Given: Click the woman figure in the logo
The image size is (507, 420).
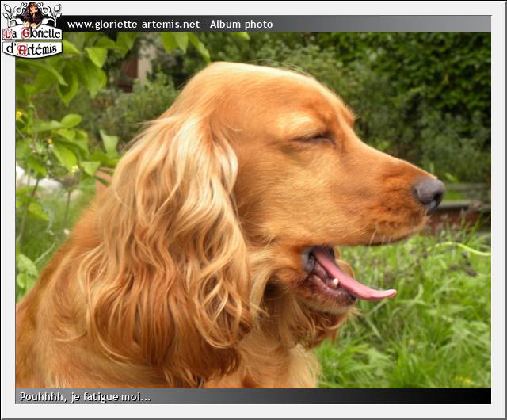Looking at the screenshot, I should coord(32,13).
